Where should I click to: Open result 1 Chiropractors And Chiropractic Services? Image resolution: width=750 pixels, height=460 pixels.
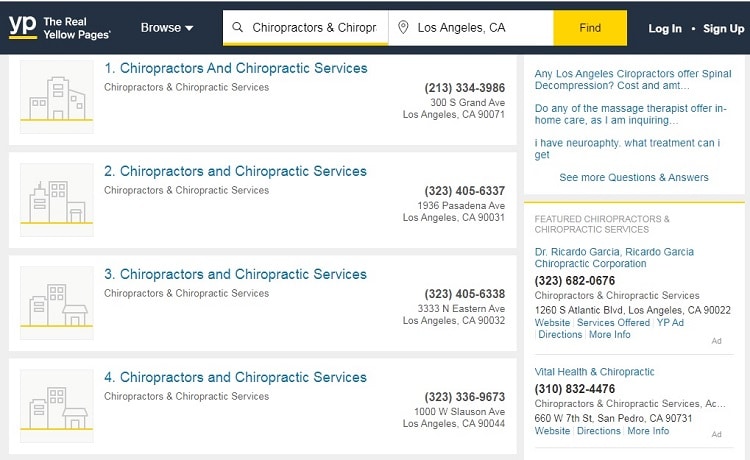pos(236,68)
